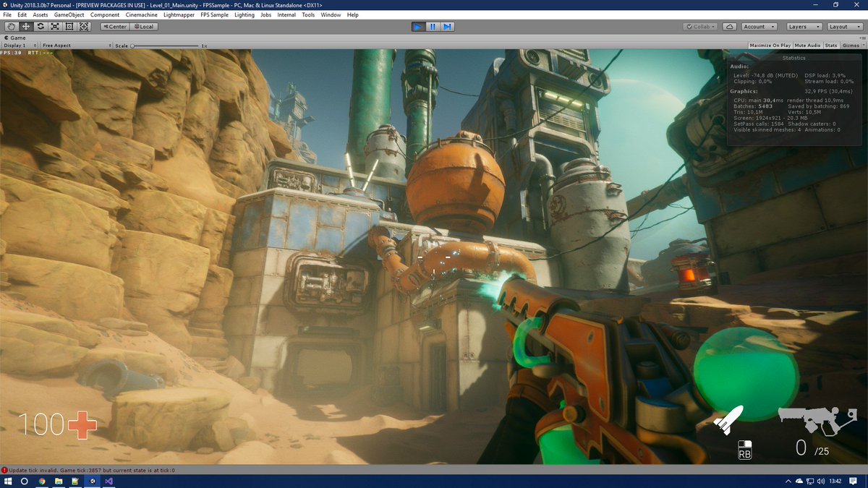Open the GameObject menu
This screenshot has width=868, height=488.
tap(69, 14)
